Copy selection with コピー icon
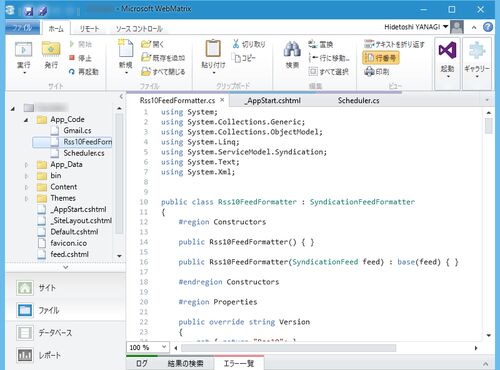This screenshot has height=370, width=500. pyautogui.click(x=236, y=58)
